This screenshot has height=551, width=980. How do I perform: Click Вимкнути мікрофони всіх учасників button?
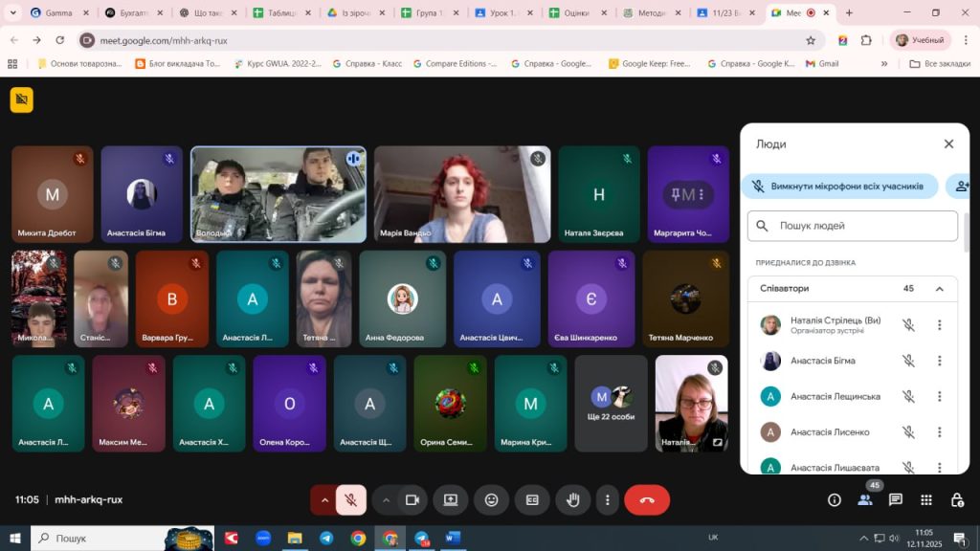pyautogui.click(x=839, y=187)
